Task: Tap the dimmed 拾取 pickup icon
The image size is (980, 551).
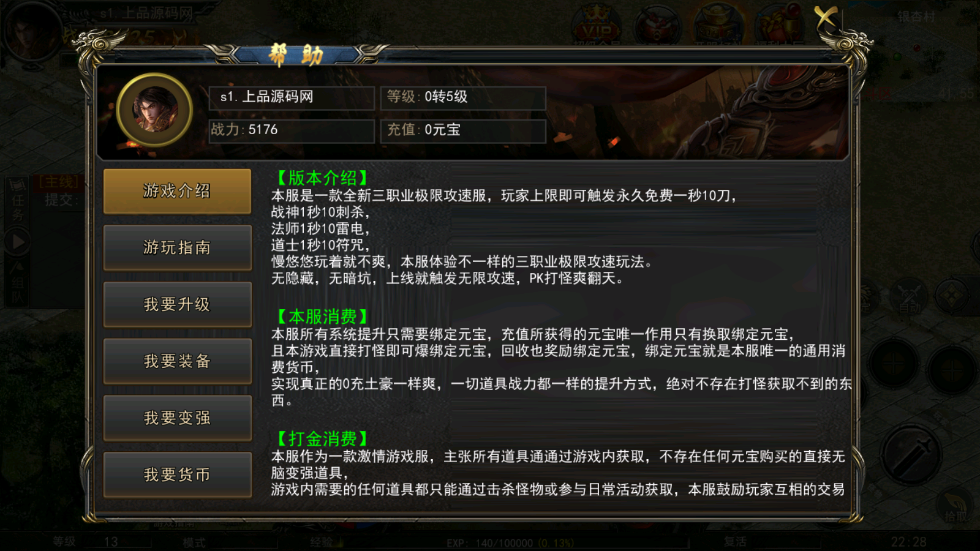Action: coord(956,505)
